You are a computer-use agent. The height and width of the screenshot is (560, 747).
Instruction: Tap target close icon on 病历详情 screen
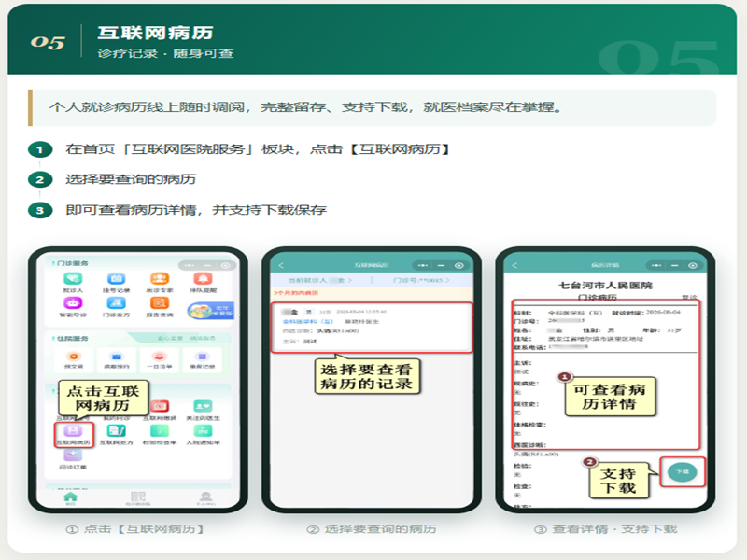click(x=693, y=265)
